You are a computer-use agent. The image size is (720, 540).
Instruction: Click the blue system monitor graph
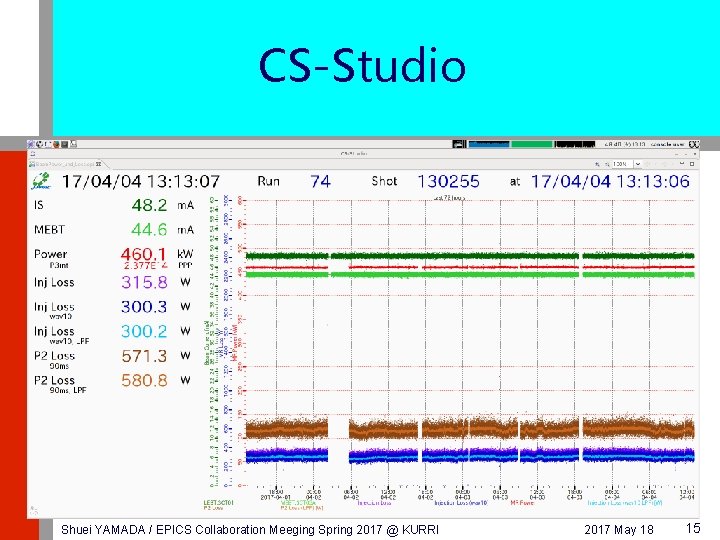pos(489,144)
